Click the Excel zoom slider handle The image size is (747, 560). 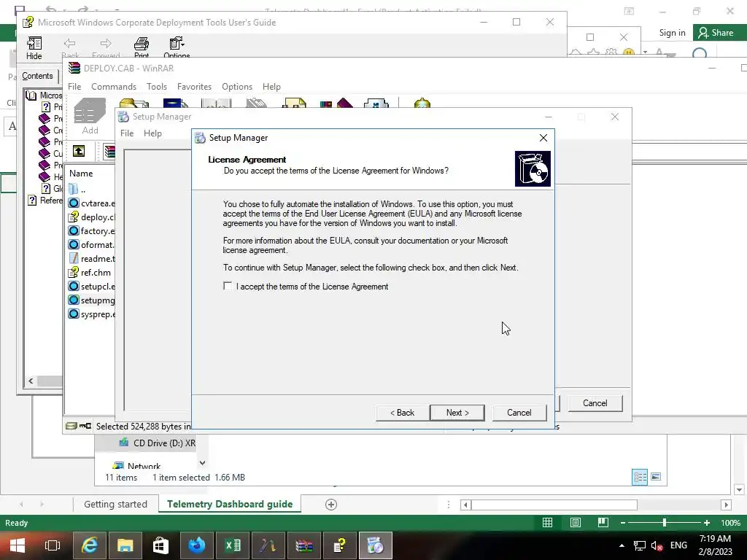(664, 523)
